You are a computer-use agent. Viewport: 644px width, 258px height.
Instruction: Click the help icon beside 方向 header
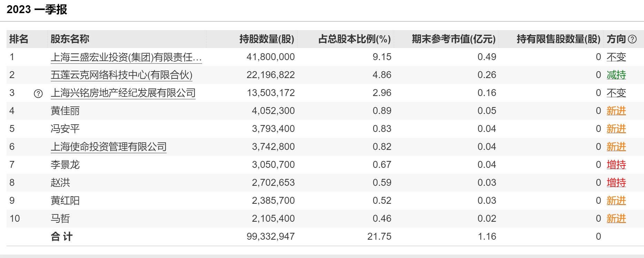(x=632, y=39)
